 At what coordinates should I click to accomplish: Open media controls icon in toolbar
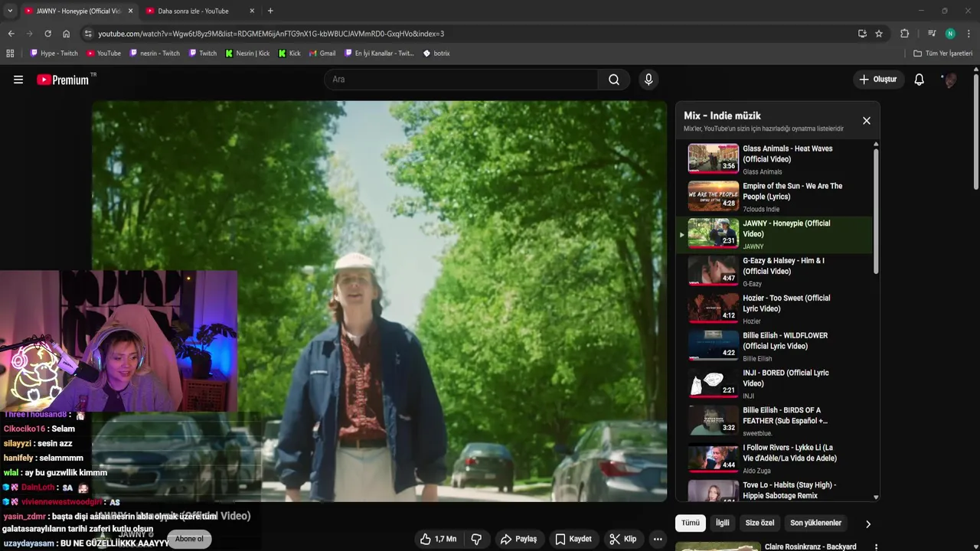point(932,34)
